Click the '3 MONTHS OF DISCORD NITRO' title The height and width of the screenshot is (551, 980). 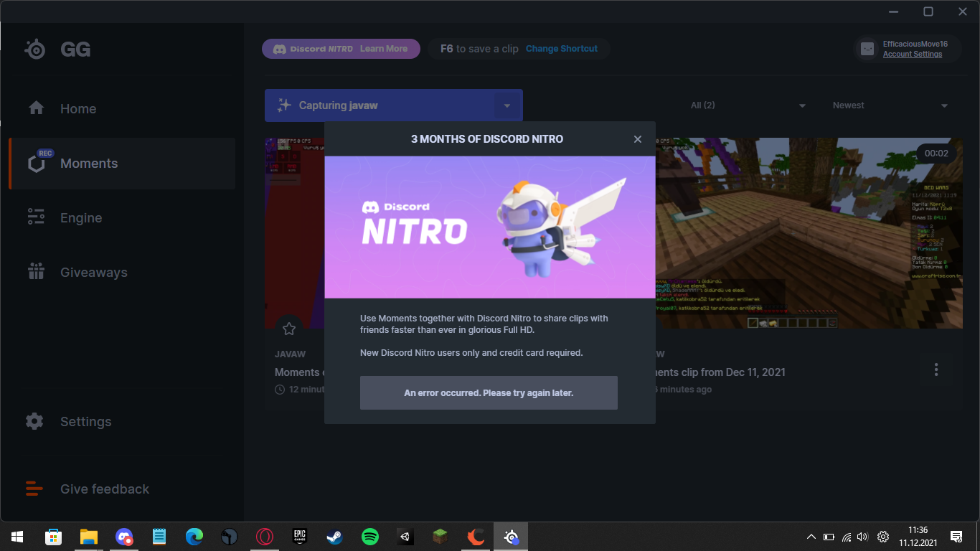click(x=487, y=139)
